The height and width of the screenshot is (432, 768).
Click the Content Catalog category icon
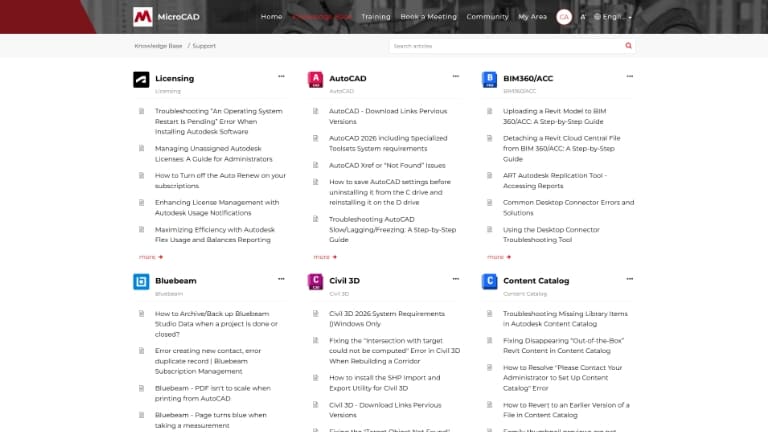click(x=490, y=284)
